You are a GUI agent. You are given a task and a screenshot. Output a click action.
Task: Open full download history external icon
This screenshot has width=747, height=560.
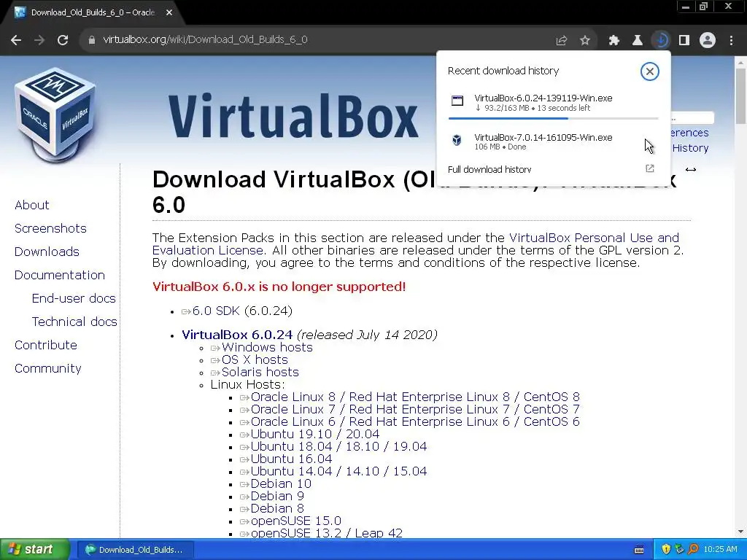pos(650,168)
